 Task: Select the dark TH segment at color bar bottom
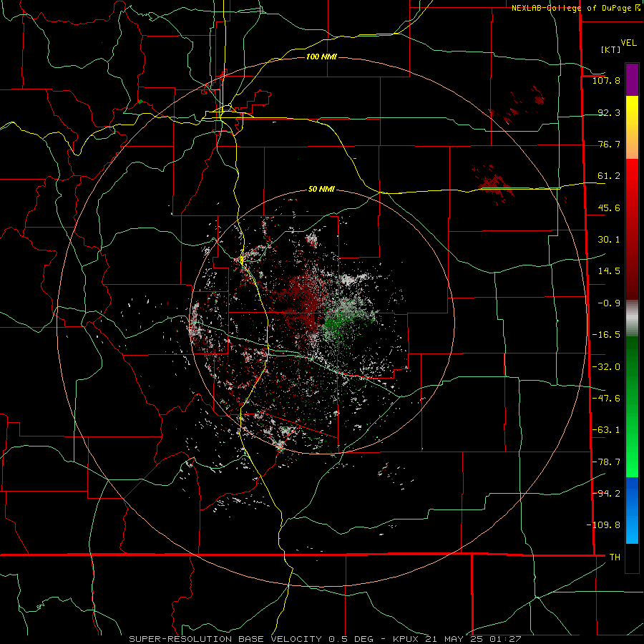(x=632, y=557)
